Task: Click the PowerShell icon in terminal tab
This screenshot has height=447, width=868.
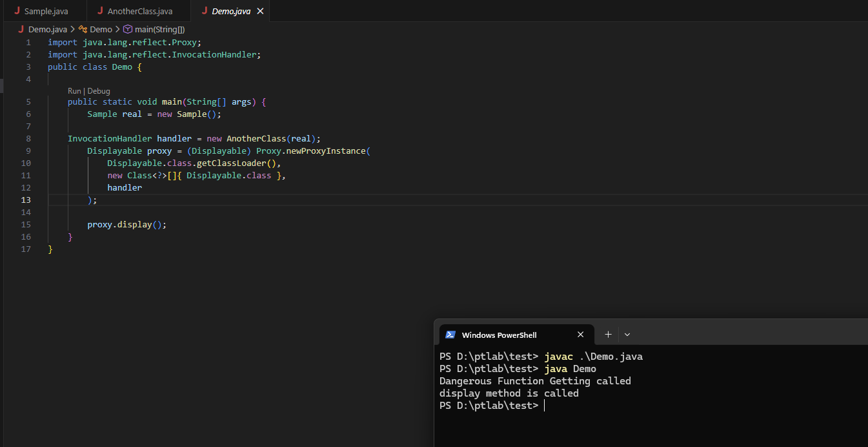Action: (x=450, y=335)
